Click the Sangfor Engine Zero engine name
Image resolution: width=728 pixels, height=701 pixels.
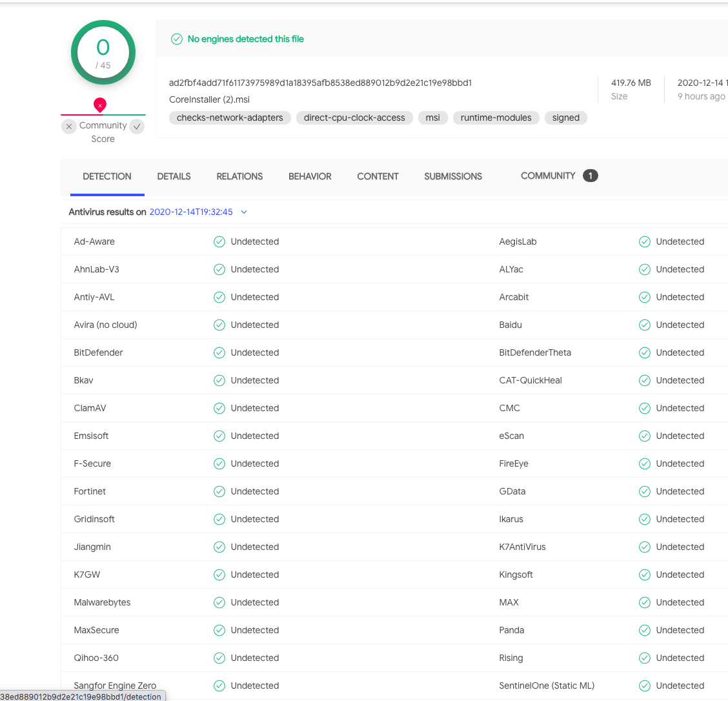pyautogui.click(x=115, y=686)
